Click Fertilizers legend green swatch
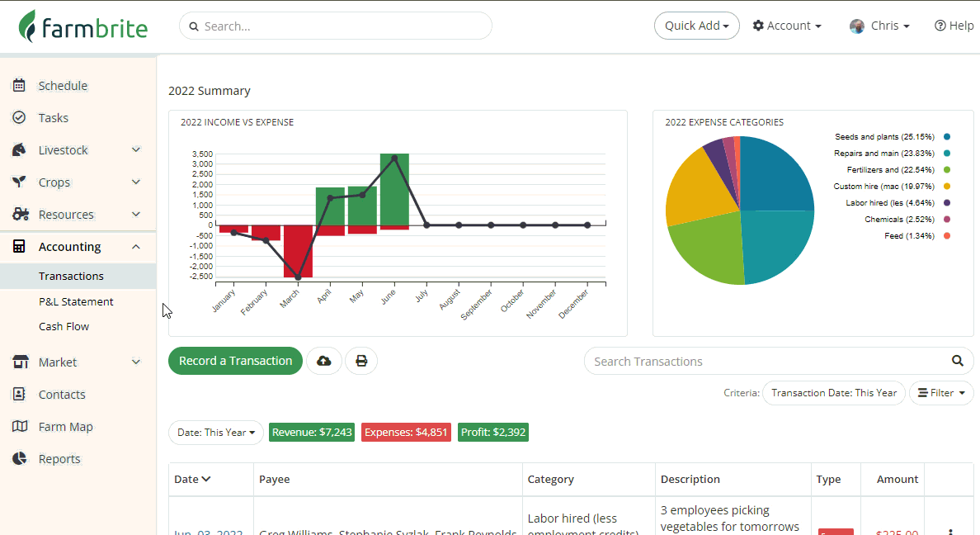Image resolution: width=980 pixels, height=535 pixels. (x=947, y=169)
